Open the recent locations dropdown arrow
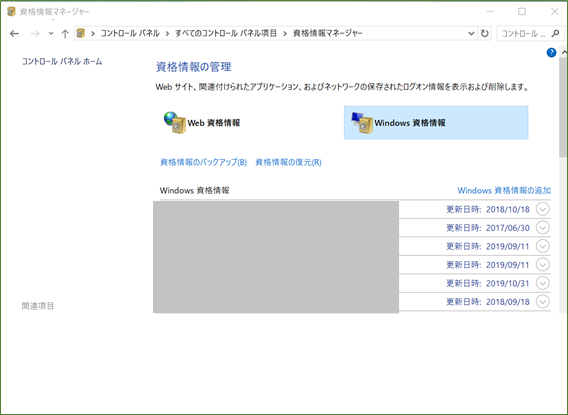Image resolution: width=568 pixels, height=415 pixels. (x=51, y=34)
